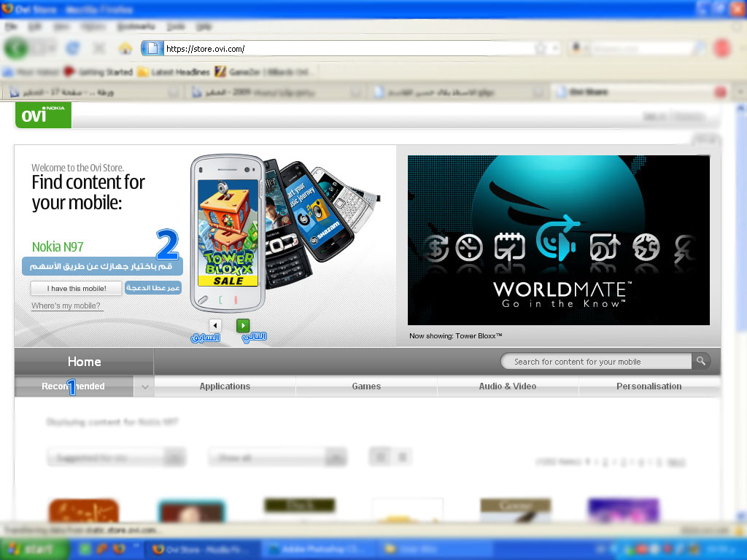747x560 pixels.
Task: Open the Bookmarks menu in Firefox
Action: pyautogui.click(x=136, y=26)
